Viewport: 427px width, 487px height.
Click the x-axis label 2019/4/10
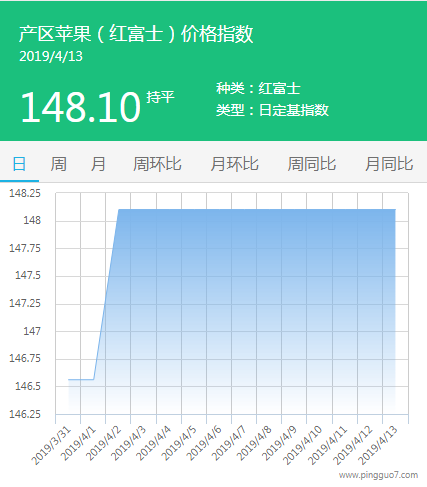point(303,445)
